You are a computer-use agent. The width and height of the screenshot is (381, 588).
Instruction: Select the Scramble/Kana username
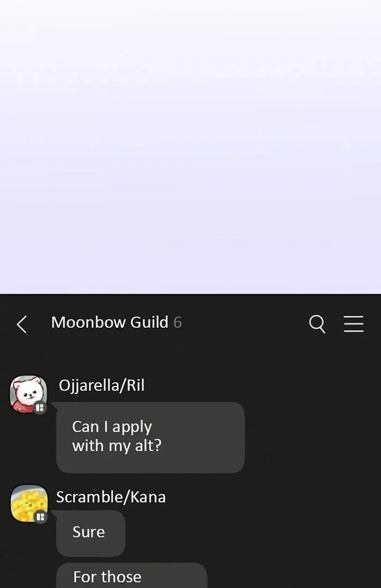pyautogui.click(x=111, y=497)
